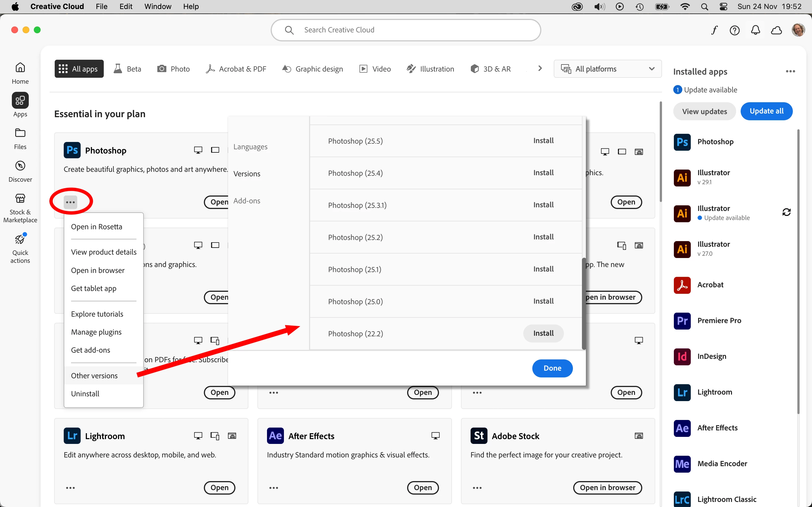Choose Uninstall from the context menu

point(85,393)
